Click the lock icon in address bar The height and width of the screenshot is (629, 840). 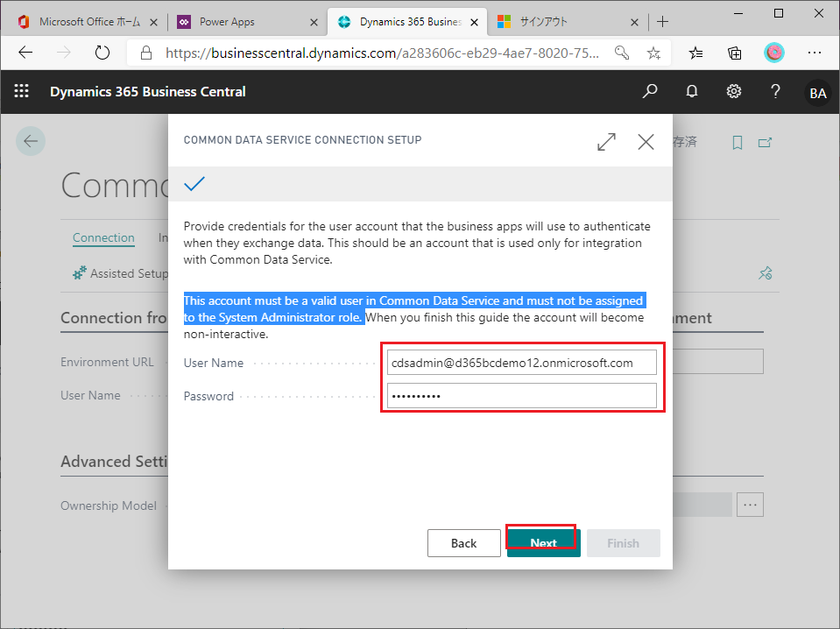click(x=145, y=53)
